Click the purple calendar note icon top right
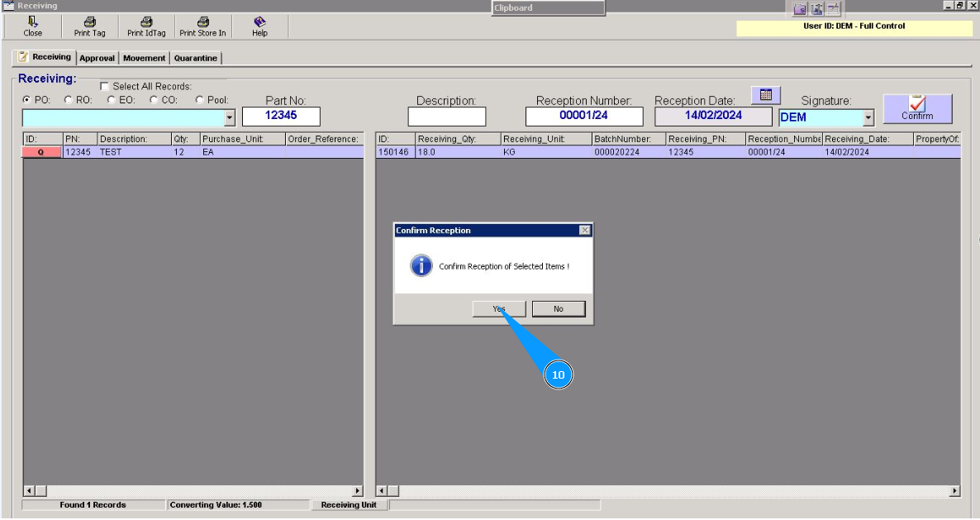Image resolution: width=980 pixels, height=520 pixels. click(x=834, y=9)
